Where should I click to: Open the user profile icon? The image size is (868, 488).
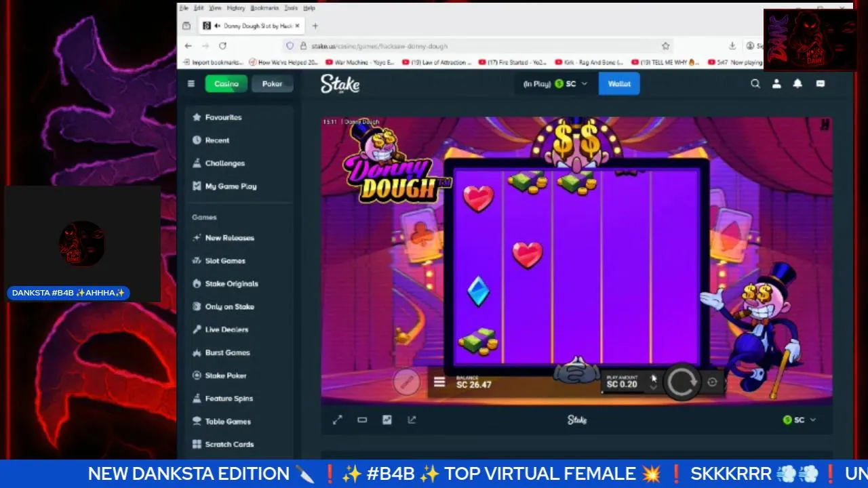[x=777, y=83]
